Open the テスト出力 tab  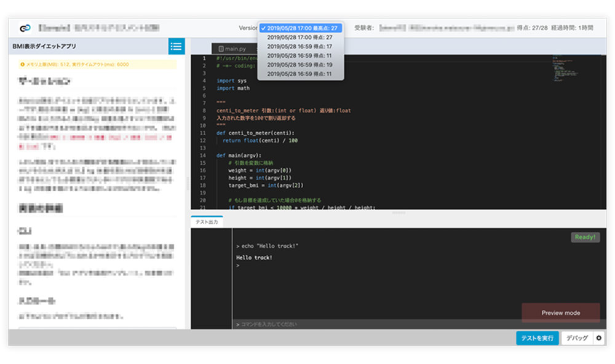tap(207, 222)
